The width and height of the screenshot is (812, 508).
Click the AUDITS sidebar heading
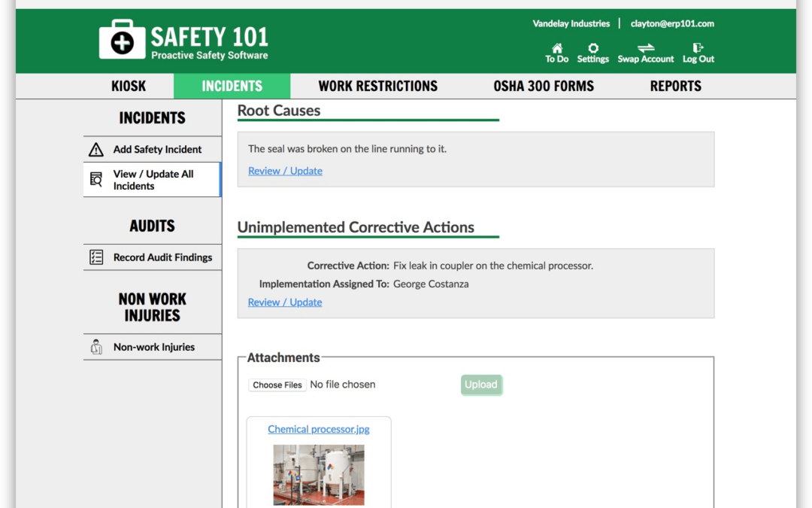[152, 226]
